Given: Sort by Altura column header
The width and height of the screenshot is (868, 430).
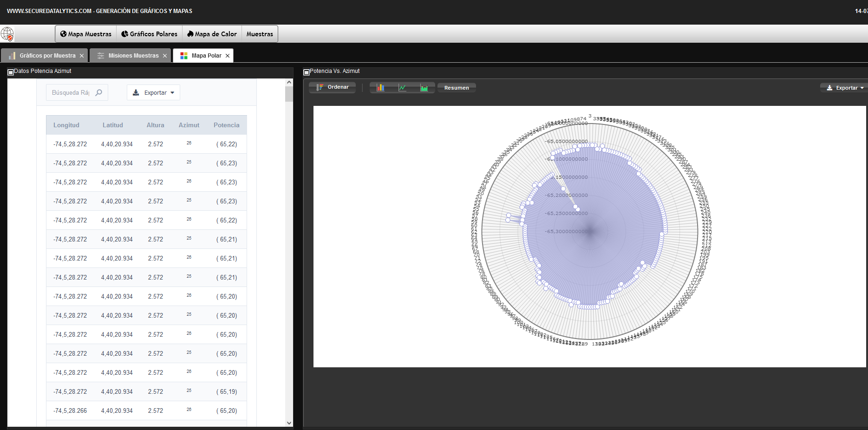Looking at the screenshot, I should click(156, 125).
